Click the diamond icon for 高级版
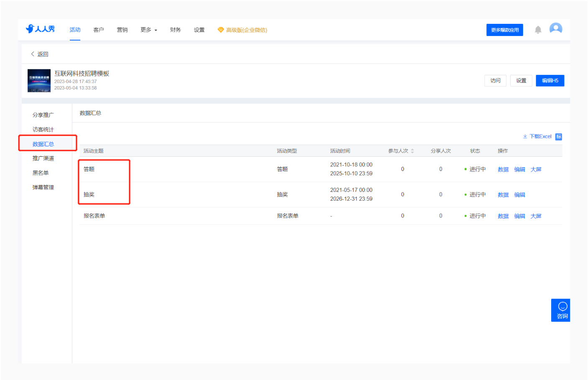 click(221, 30)
